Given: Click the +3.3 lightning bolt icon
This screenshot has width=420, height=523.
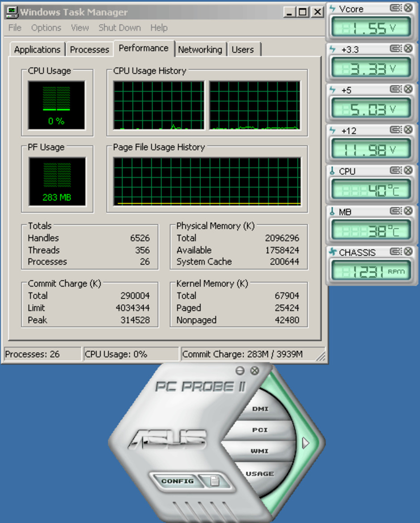Looking at the screenshot, I should 332,49.
